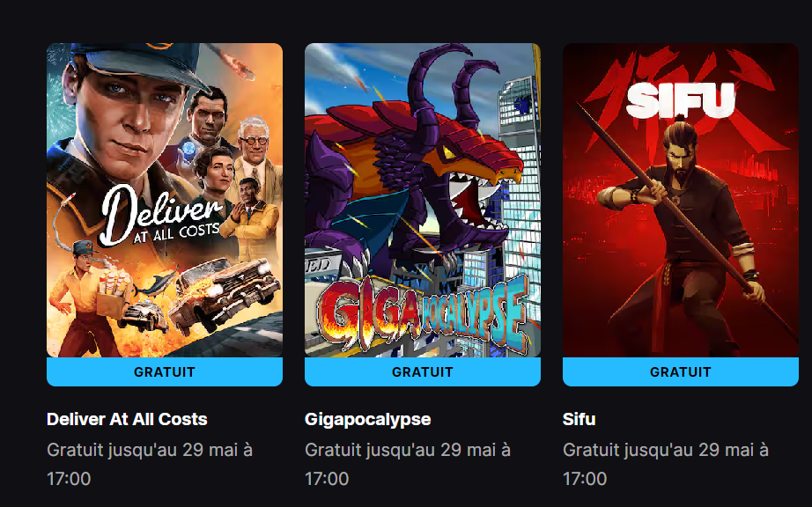Open the Sifu cover art thumbnail
This screenshot has height=507, width=812.
click(x=681, y=200)
